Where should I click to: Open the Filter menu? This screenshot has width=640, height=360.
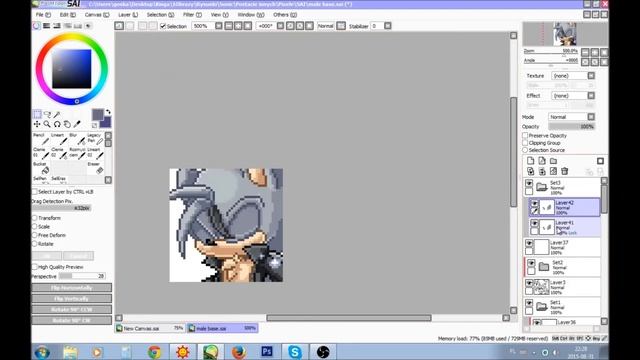tap(192, 15)
